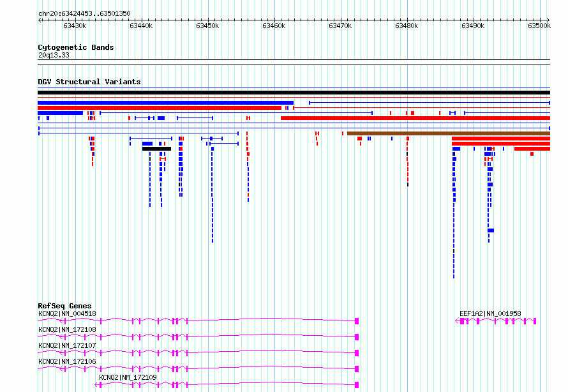Click the chr20:63424453..63501350 coordinate label
This screenshot has width=568, height=392.
click(x=84, y=14)
